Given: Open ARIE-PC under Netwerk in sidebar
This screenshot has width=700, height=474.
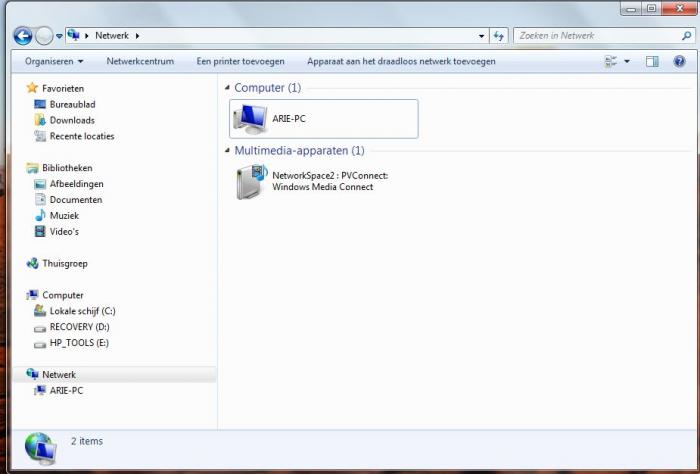Looking at the screenshot, I should [x=67, y=391].
